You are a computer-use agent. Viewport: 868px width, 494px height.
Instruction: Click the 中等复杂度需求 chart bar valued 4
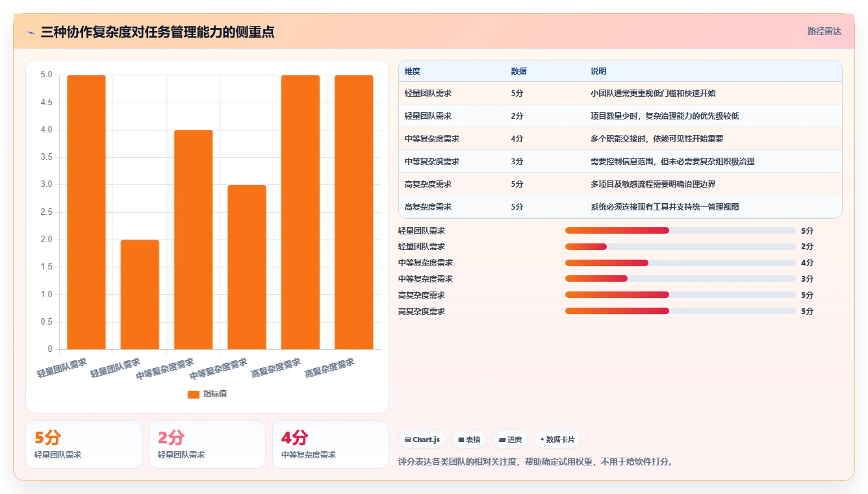point(194,240)
